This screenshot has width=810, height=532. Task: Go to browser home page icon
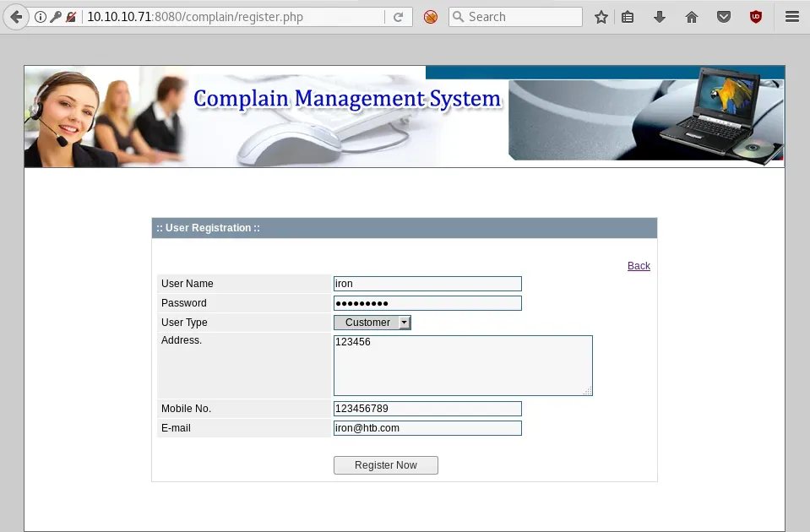point(692,17)
